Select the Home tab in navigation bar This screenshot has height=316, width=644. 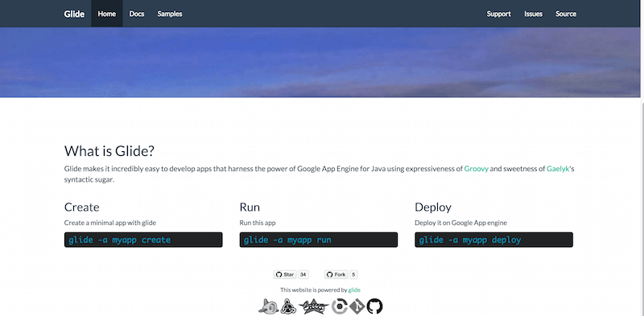click(x=107, y=14)
